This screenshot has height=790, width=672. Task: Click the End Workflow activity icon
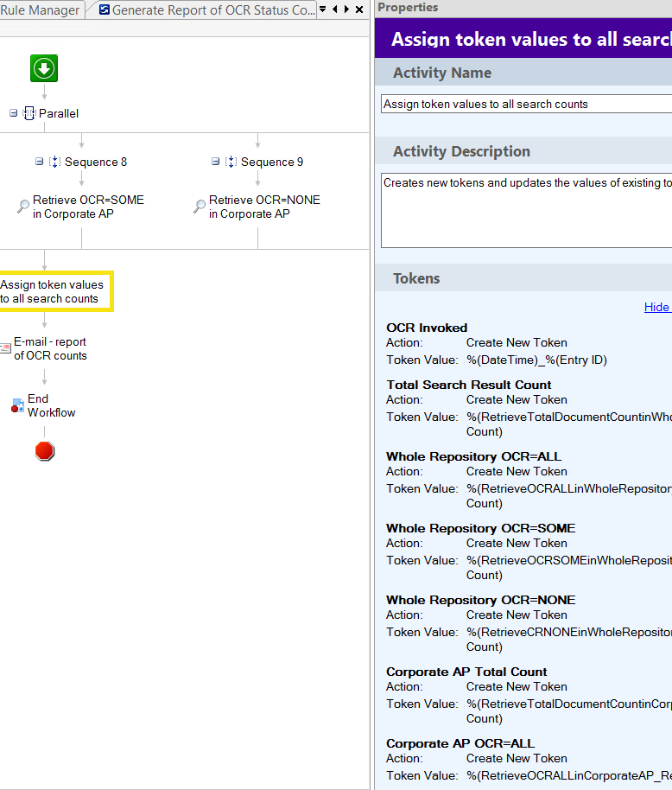tap(17, 405)
